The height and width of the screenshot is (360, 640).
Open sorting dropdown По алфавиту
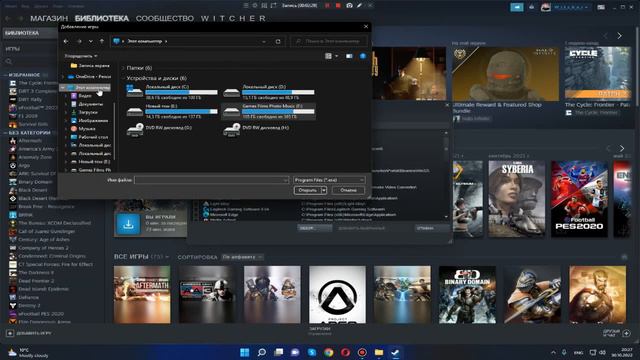click(x=242, y=257)
